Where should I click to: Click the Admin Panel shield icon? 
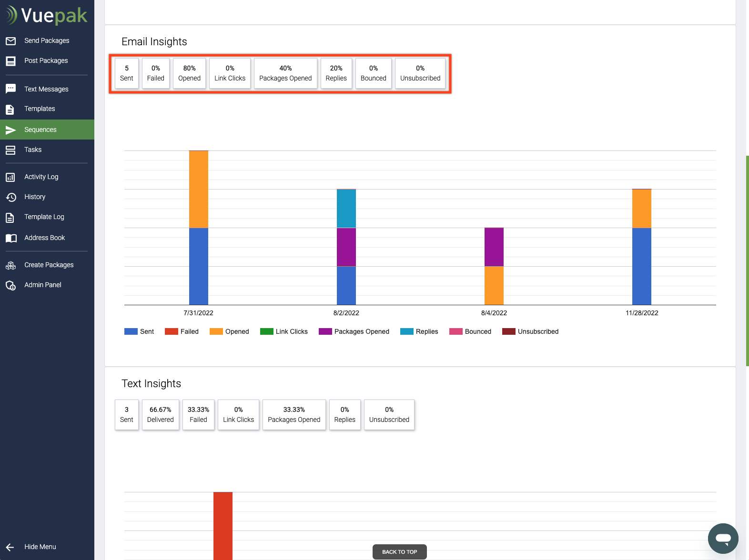pos(10,285)
